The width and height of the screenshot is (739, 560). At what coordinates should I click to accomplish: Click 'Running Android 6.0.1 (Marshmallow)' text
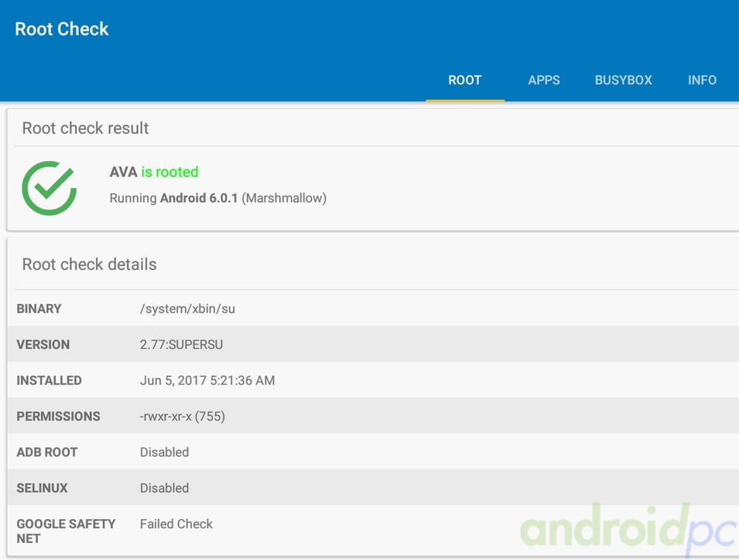point(217,198)
